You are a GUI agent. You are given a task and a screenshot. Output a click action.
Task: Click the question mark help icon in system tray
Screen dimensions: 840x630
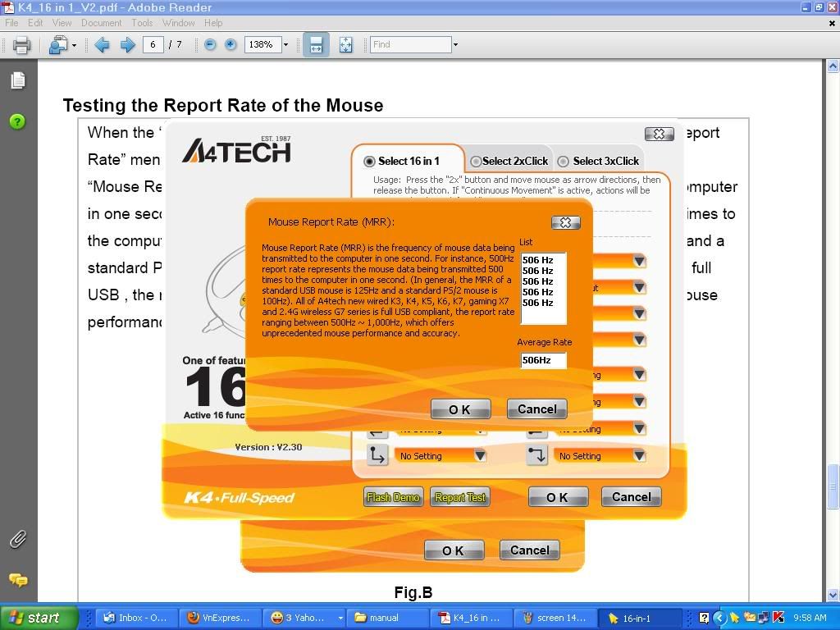coord(704,618)
